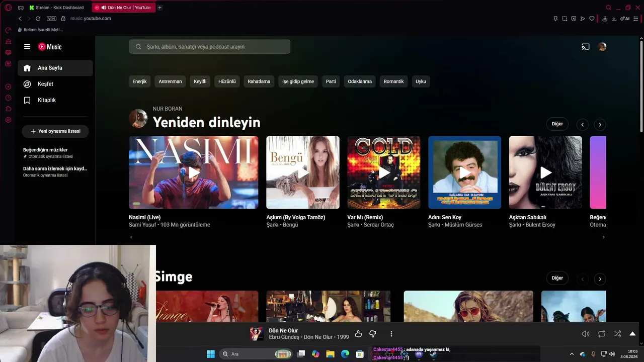
Task: Click Diğer in the Yeniden dinleyin section
Action: pyautogui.click(x=557, y=124)
